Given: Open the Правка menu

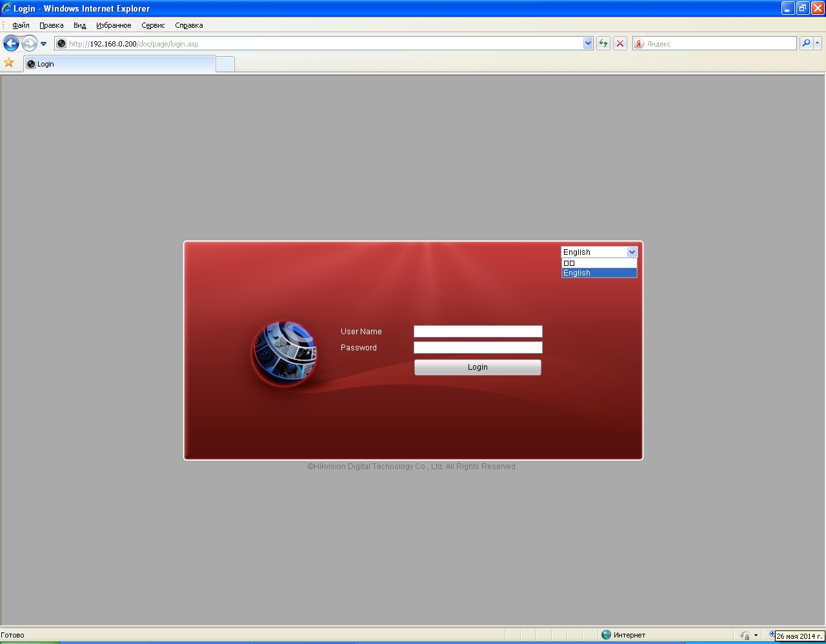Looking at the screenshot, I should pyautogui.click(x=51, y=25).
